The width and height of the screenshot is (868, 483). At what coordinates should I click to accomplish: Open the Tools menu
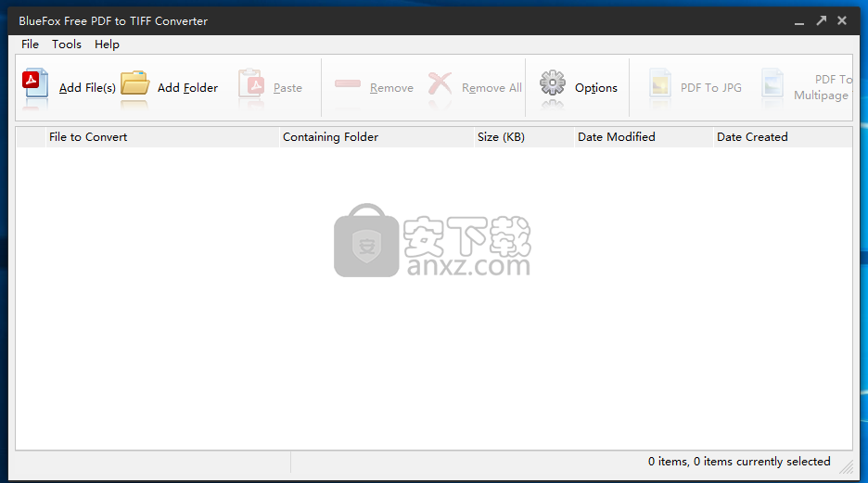coord(67,44)
